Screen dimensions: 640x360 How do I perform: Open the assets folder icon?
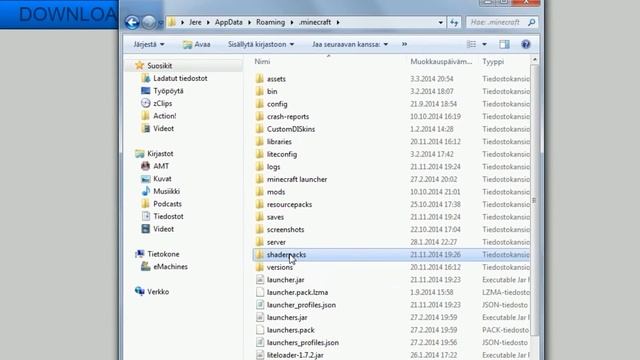(x=260, y=78)
